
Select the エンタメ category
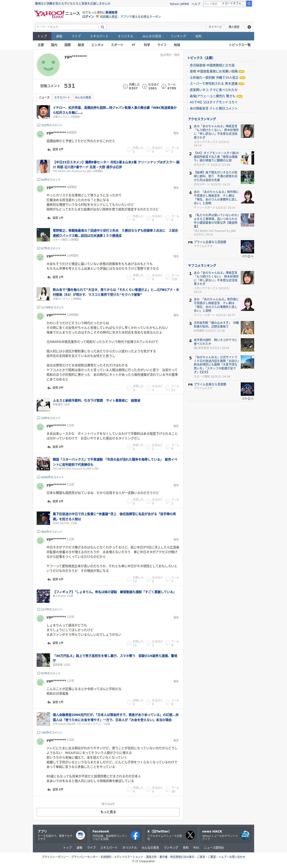[x=97, y=45]
